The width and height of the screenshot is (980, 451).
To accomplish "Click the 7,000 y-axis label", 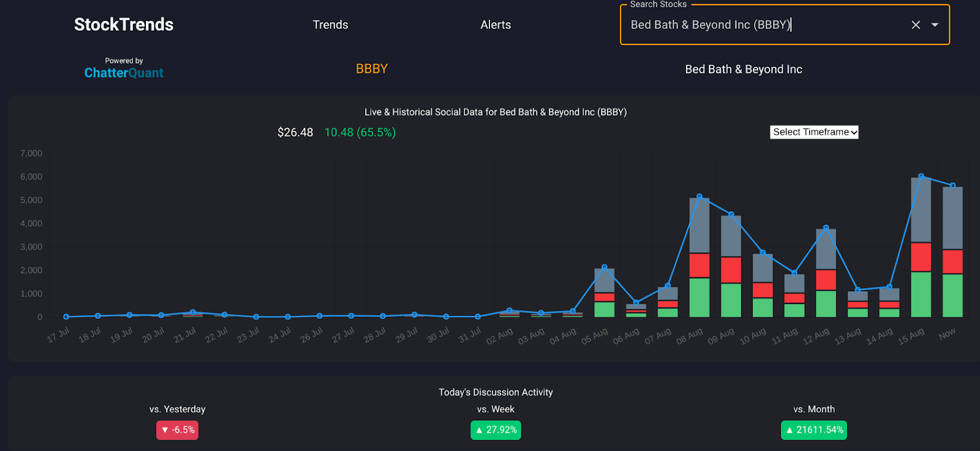I will 31,154.
